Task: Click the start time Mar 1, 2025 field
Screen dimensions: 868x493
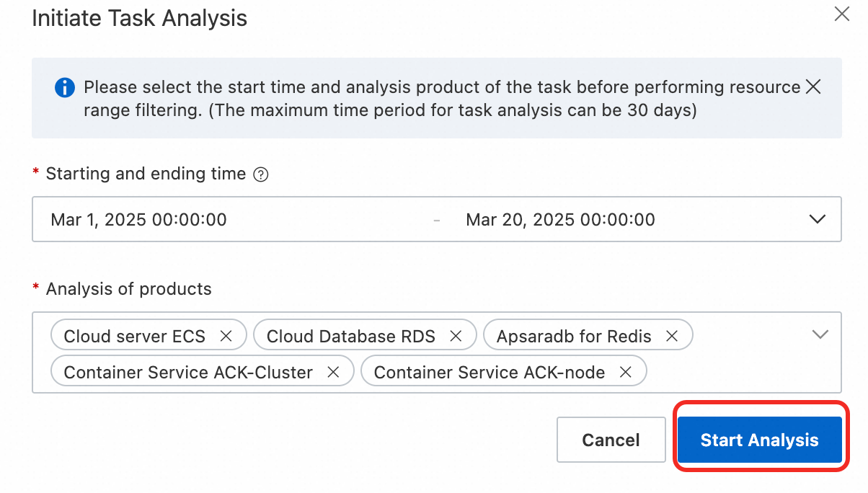Action: click(x=138, y=219)
